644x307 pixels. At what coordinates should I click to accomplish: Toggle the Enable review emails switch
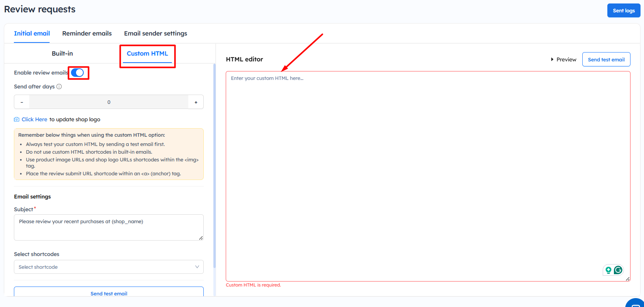point(78,73)
